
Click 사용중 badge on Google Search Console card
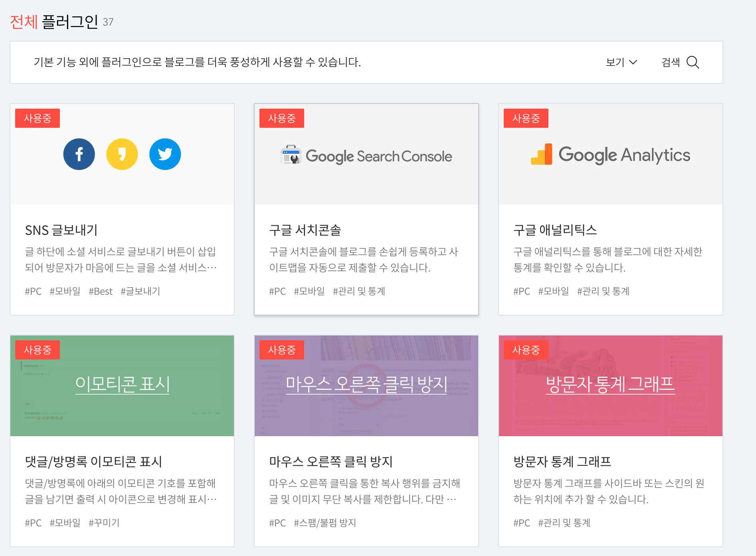coord(282,118)
